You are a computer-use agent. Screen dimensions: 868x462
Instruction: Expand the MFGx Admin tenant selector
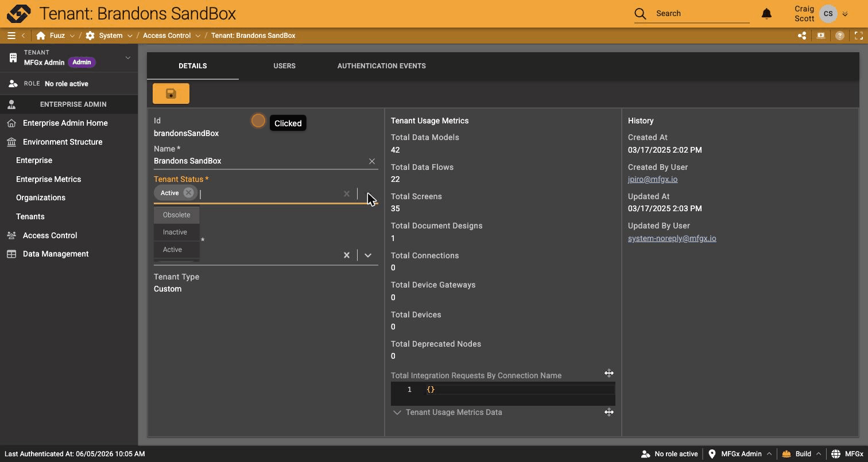[128, 57]
